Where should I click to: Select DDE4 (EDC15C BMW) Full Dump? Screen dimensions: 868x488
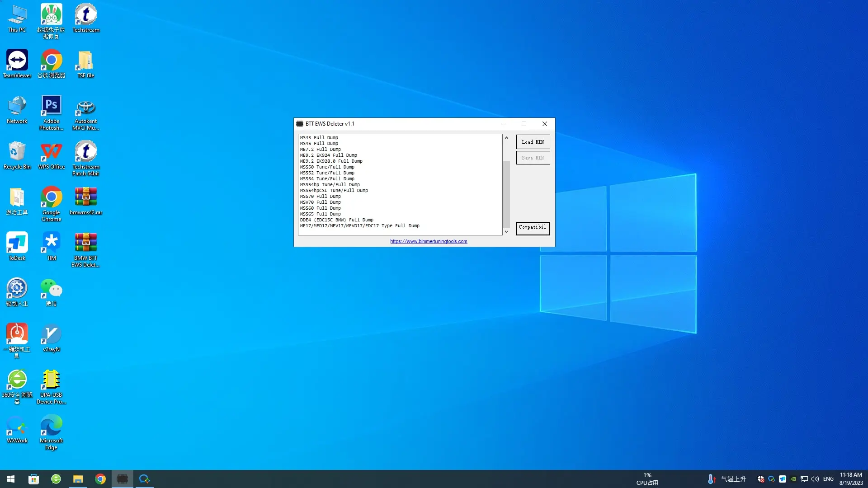336,219
